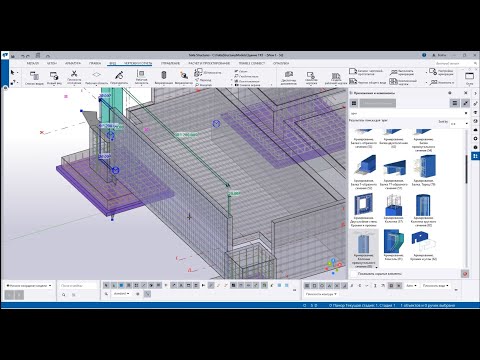
Task: Click the Undo arrow in the title bar
Action: (x=22, y=56)
